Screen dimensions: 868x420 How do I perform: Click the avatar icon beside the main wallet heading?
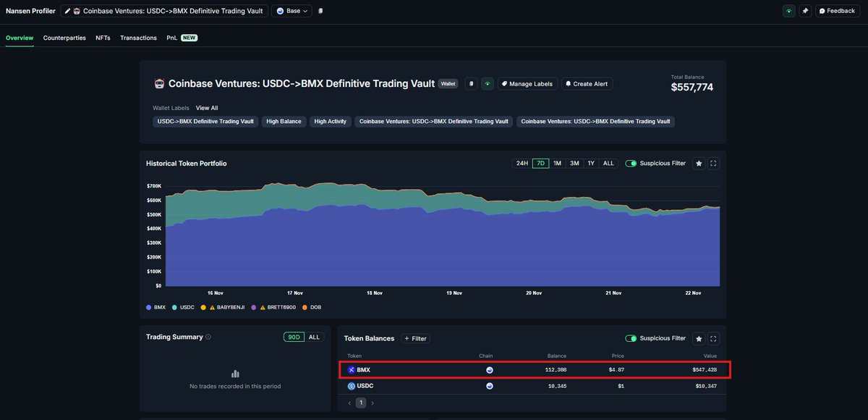(159, 83)
